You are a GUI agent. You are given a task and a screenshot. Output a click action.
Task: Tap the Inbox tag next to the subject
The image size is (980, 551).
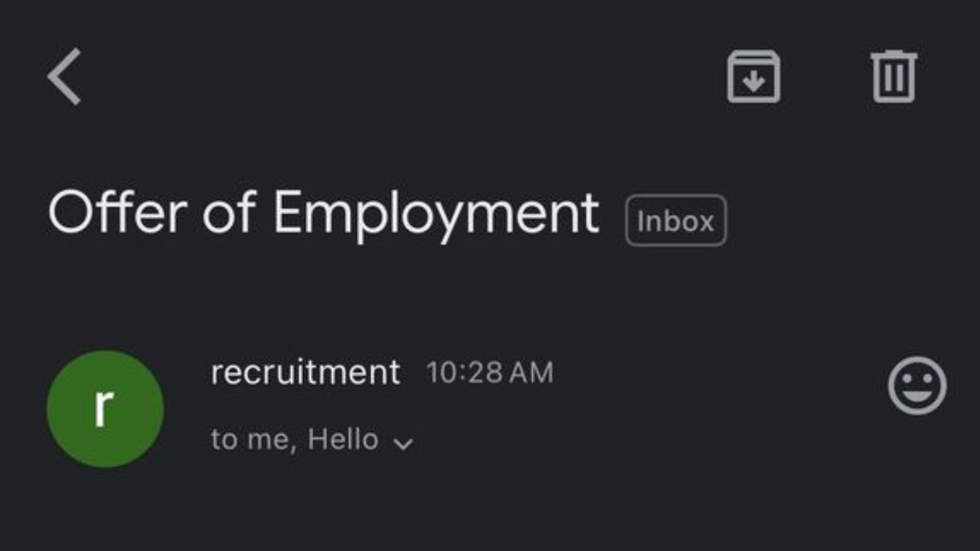[x=675, y=220]
